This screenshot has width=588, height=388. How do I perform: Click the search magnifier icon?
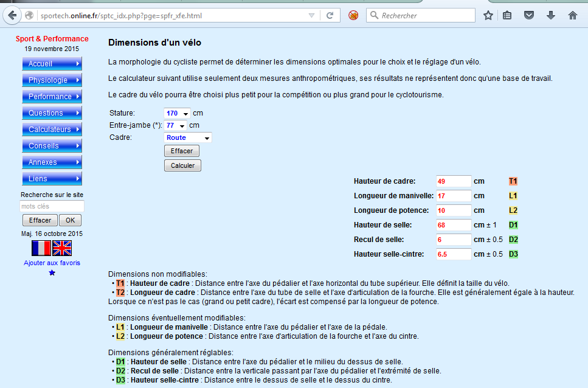(x=374, y=15)
